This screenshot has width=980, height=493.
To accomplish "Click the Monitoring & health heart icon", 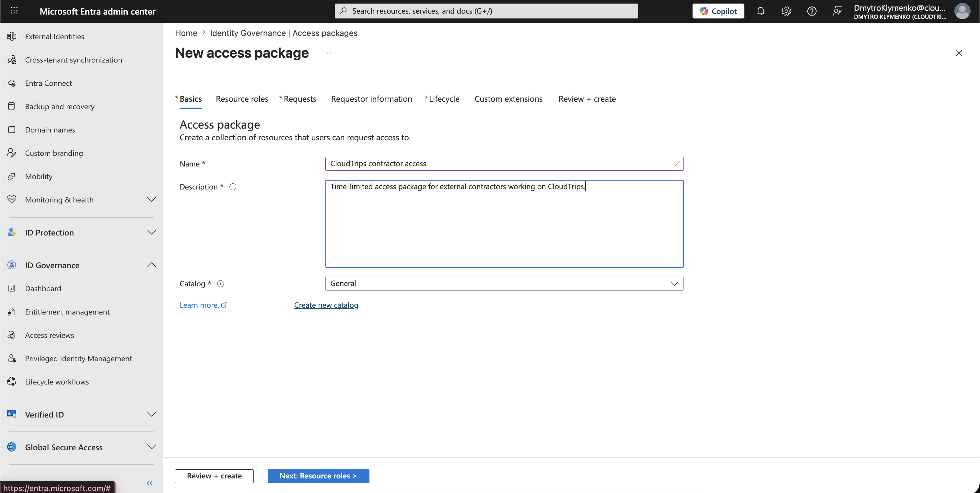I will point(12,200).
